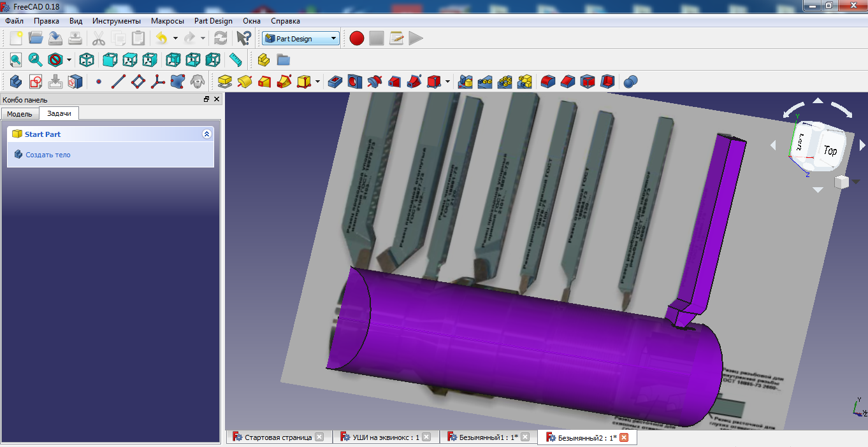Switch to Top view icon
This screenshot has width=868, height=447.
click(129, 60)
